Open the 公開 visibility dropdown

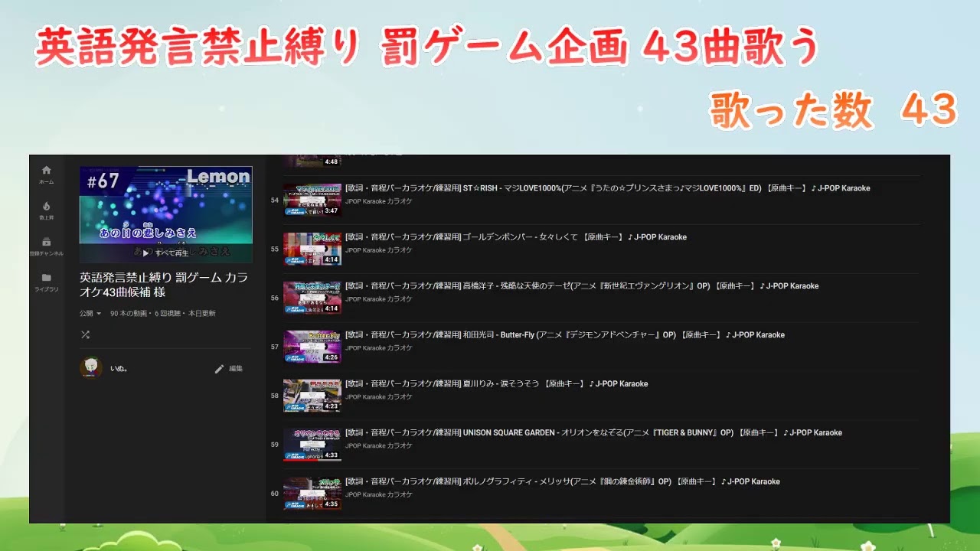coord(90,313)
